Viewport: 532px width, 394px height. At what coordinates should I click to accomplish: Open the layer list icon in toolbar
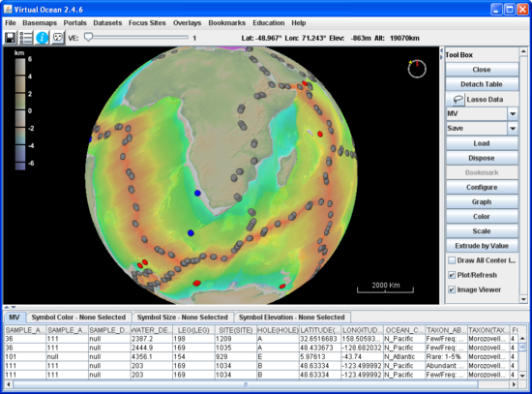(x=26, y=38)
